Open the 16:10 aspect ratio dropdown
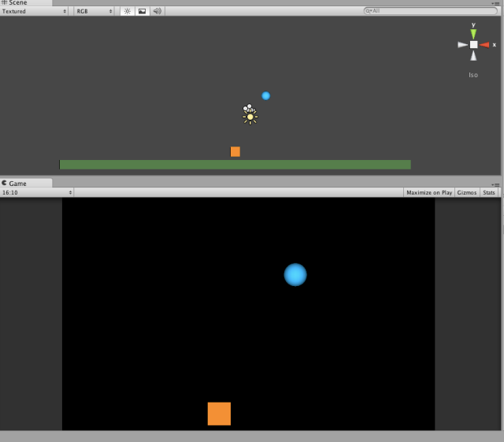This screenshot has width=504, height=442. point(37,192)
